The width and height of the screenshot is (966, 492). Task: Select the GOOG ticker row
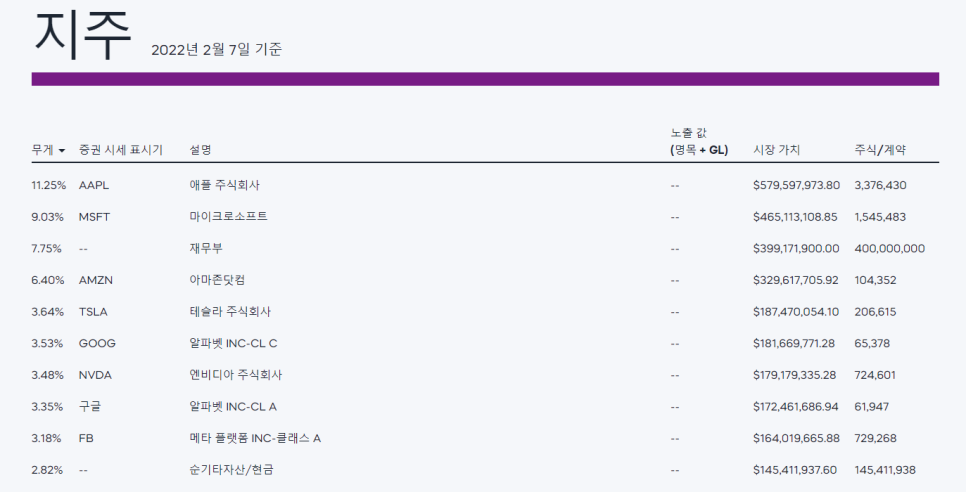485,344
